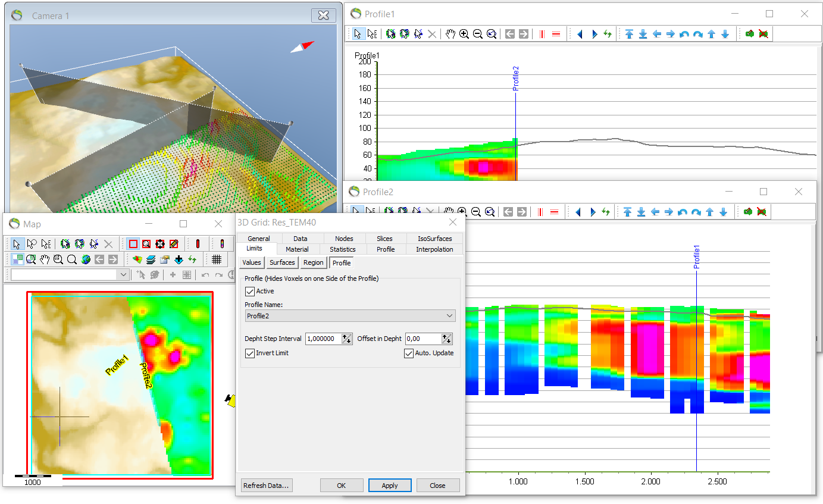Click the Refresh icon in Profile2 toolbar

607,211
